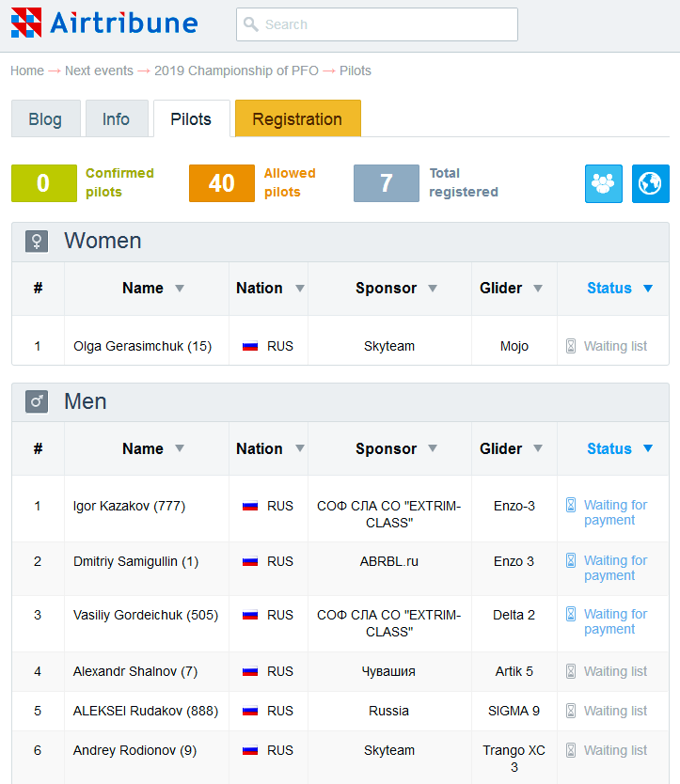This screenshot has width=680, height=784.
Task: Click the total registered count box 7
Action: [387, 183]
